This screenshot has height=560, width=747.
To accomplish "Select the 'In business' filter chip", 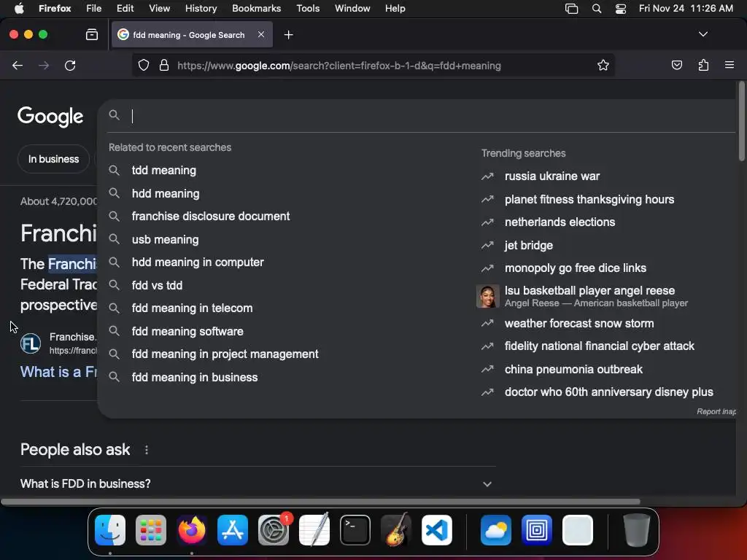I will 53,159.
